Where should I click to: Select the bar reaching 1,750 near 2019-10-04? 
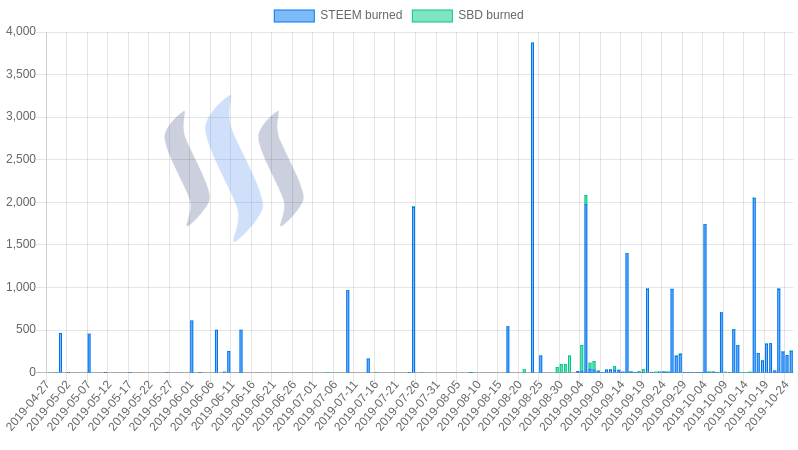705,298
